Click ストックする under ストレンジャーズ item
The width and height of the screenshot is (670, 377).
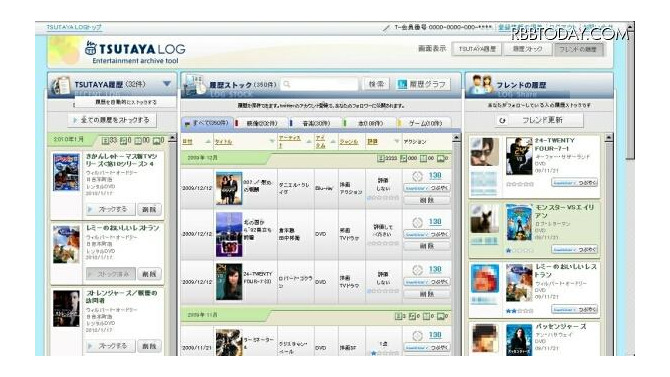[111, 346]
